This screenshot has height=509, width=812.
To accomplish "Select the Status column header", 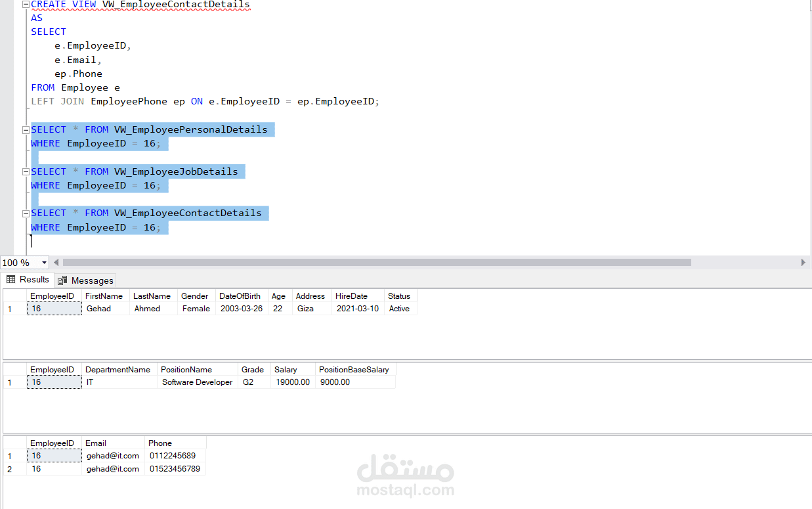I will pos(401,296).
